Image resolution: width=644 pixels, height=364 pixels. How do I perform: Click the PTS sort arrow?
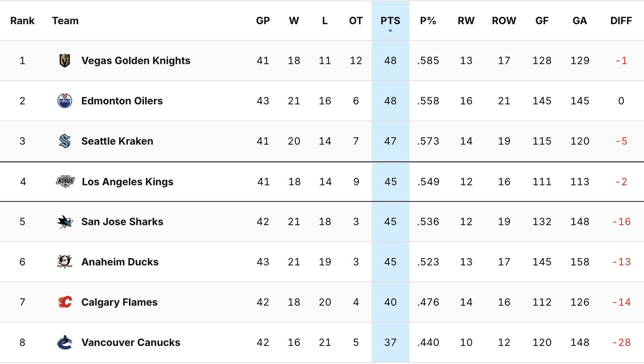pos(390,30)
